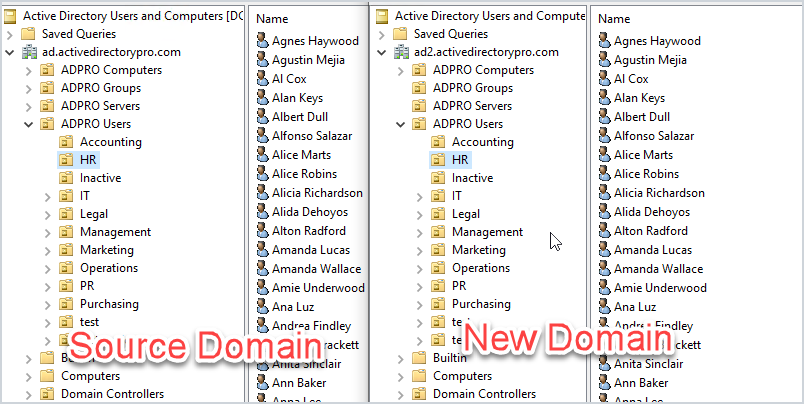Select Operations OU label in new domain tree
The width and height of the screenshot is (804, 404).
pos(481,268)
